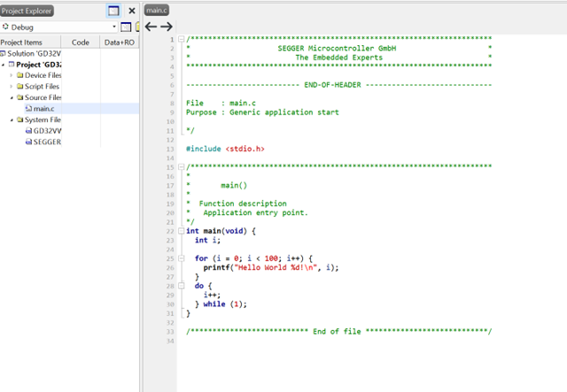Click the Code column header
This screenshot has width=567, height=392.
click(x=80, y=42)
